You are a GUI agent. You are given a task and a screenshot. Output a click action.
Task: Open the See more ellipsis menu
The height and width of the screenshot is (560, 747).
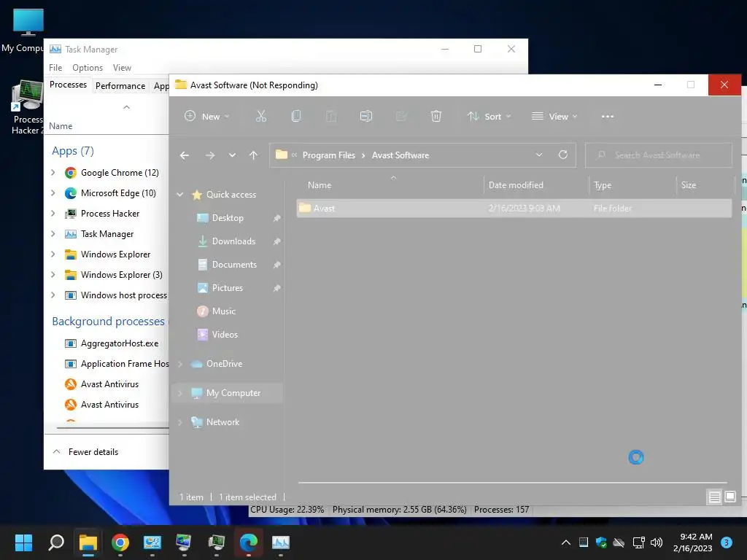pos(608,117)
